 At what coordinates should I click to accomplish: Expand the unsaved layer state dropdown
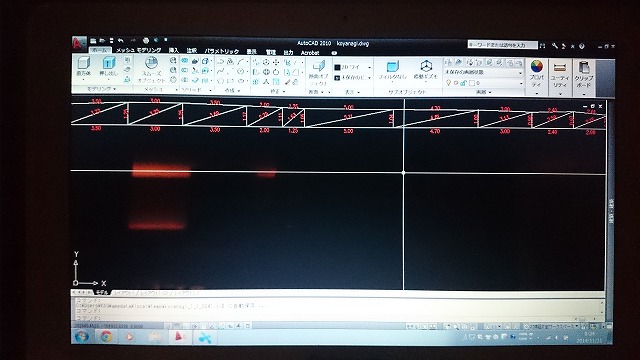click(484, 72)
